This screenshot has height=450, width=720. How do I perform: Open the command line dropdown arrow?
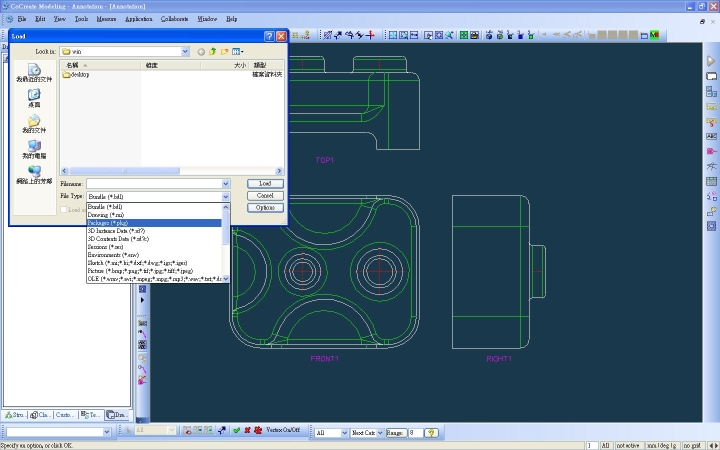point(107,432)
